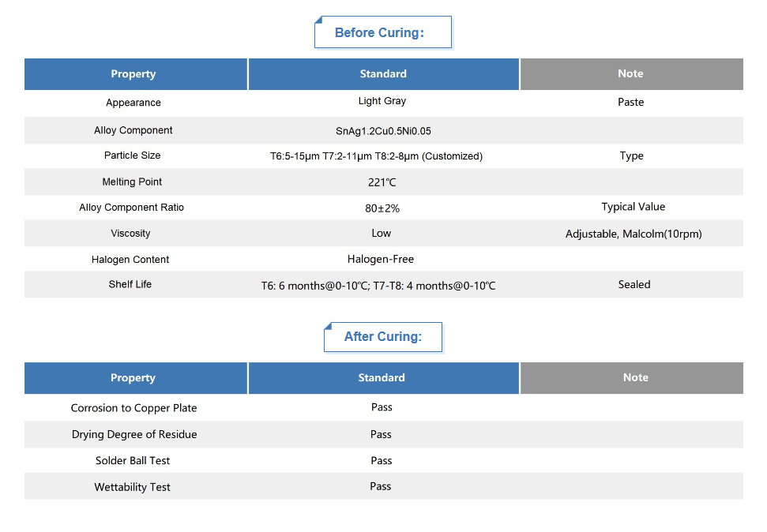
Task: Click the '80±2%' ratio value
Action: tap(382, 208)
